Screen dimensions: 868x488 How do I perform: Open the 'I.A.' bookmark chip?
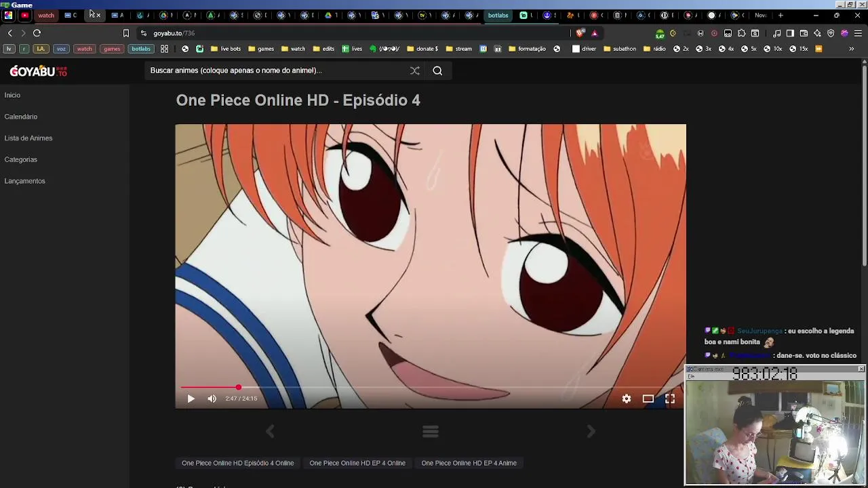[x=41, y=49]
